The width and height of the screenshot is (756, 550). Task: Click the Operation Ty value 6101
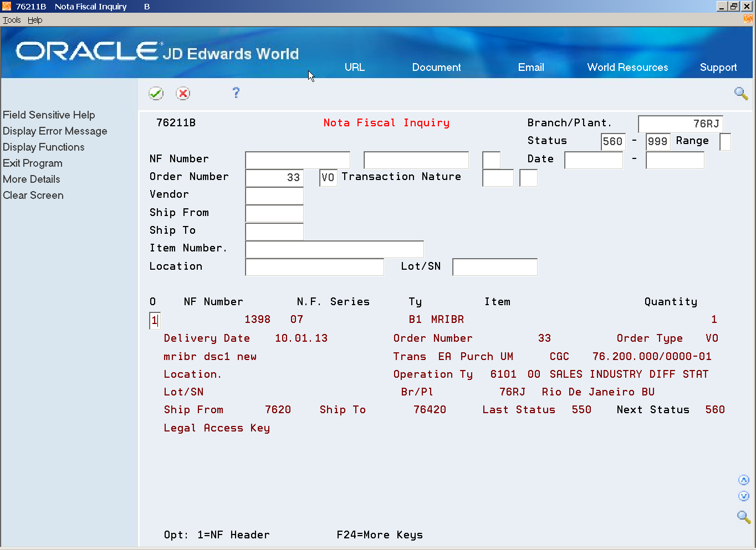[x=503, y=374]
